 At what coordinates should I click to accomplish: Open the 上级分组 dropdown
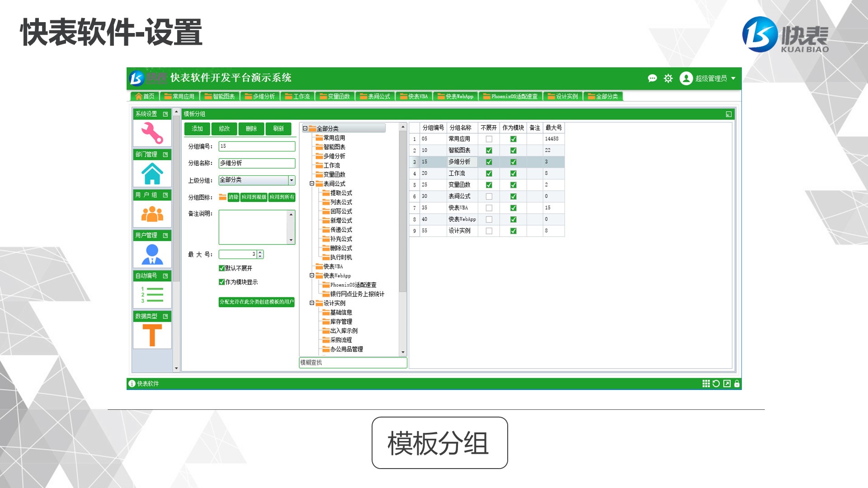[292, 180]
